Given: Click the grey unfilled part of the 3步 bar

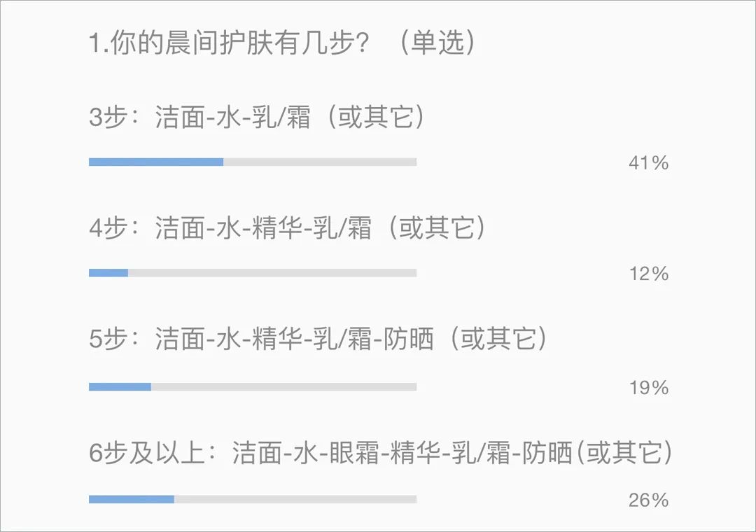Looking at the screenshot, I should (x=320, y=162).
